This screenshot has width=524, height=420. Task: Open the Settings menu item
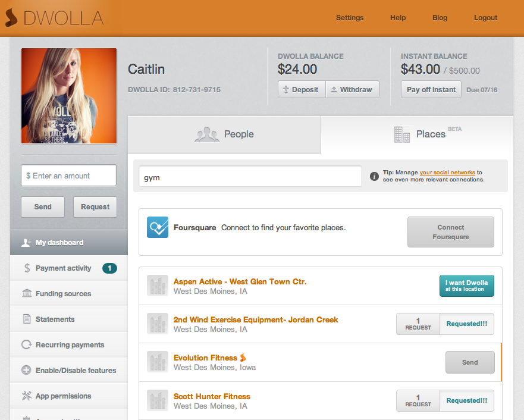(x=350, y=18)
